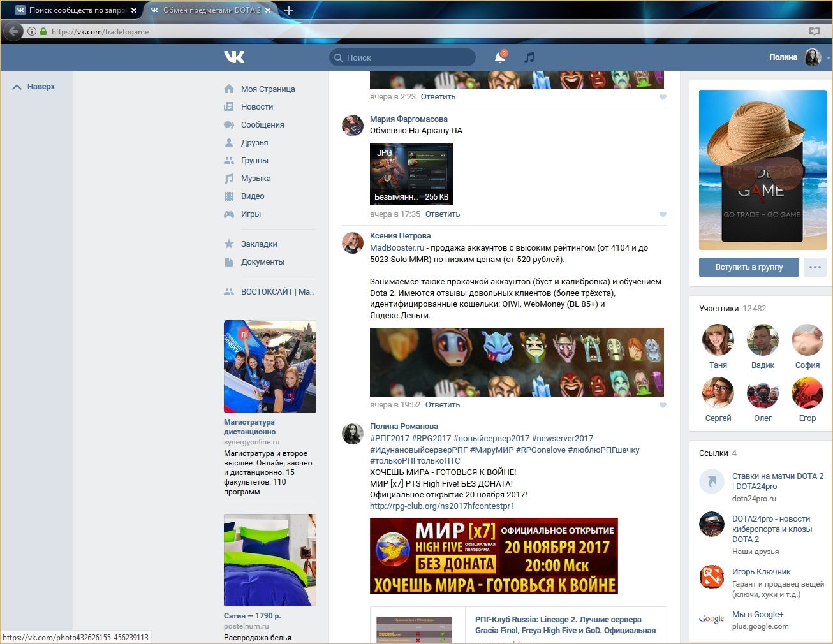This screenshot has height=644, width=833.
Task: Open the RПГ-Клуб Russia Lineage 2 link card
Action: pos(518,626)
